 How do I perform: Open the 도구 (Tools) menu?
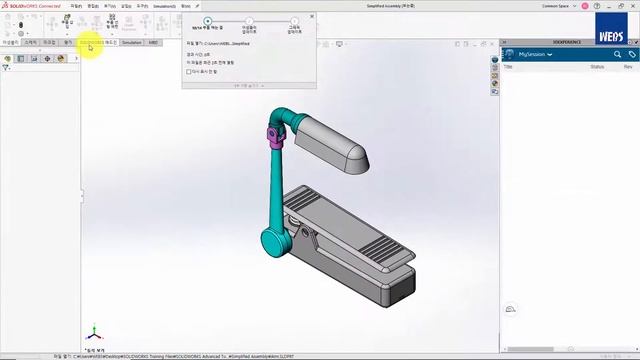coord(142,6)
